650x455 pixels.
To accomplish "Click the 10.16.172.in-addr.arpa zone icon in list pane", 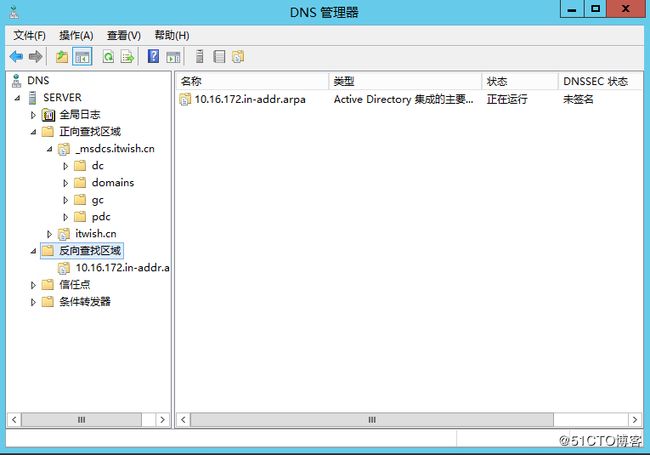I will (x=185, y=99).
